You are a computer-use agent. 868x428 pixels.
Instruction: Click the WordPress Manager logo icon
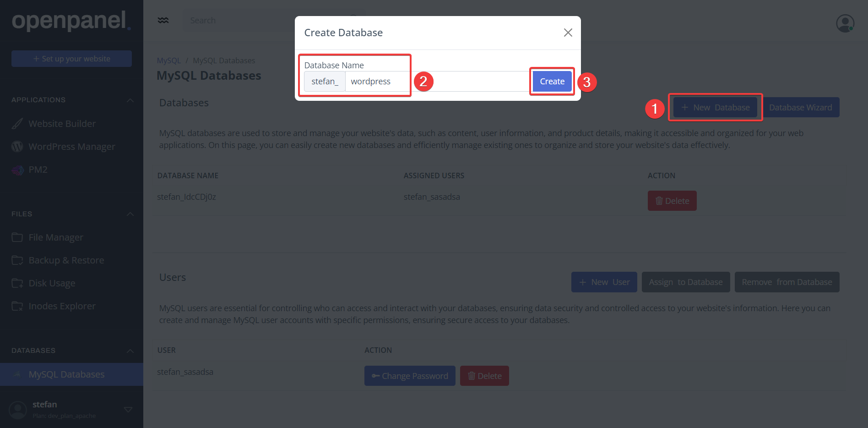click(x=17, y=147)
